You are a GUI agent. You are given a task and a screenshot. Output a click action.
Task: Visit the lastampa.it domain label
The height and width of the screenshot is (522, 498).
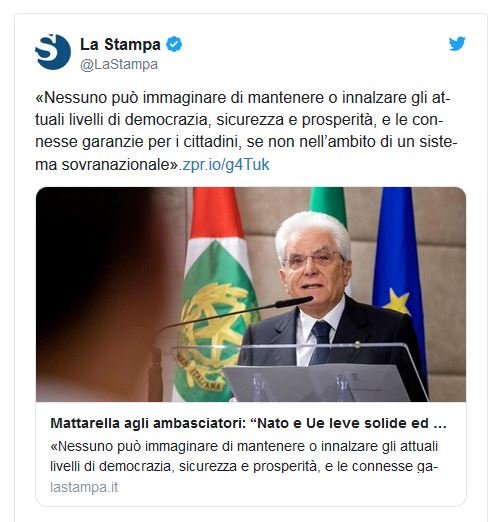point(84,487)
